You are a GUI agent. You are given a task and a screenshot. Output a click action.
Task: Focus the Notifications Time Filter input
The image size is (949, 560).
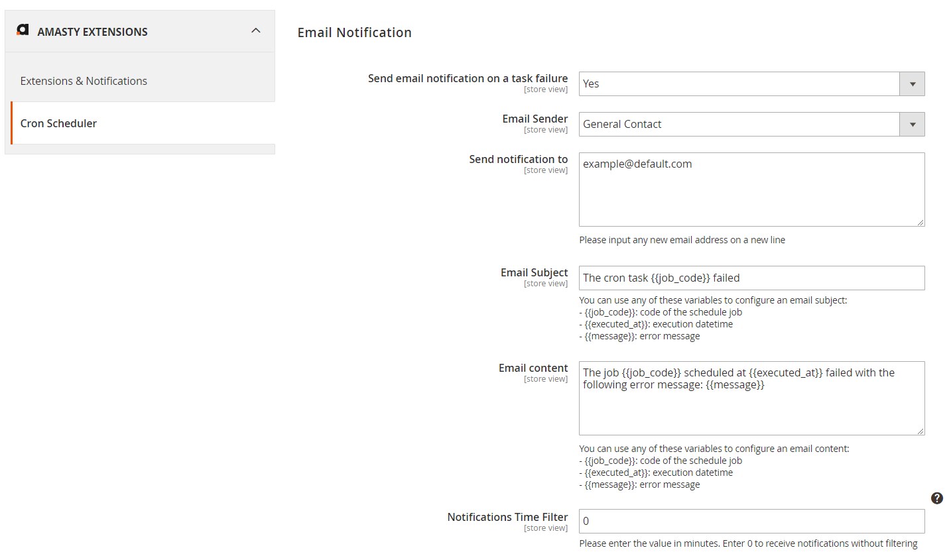click(x=751, y=522)
